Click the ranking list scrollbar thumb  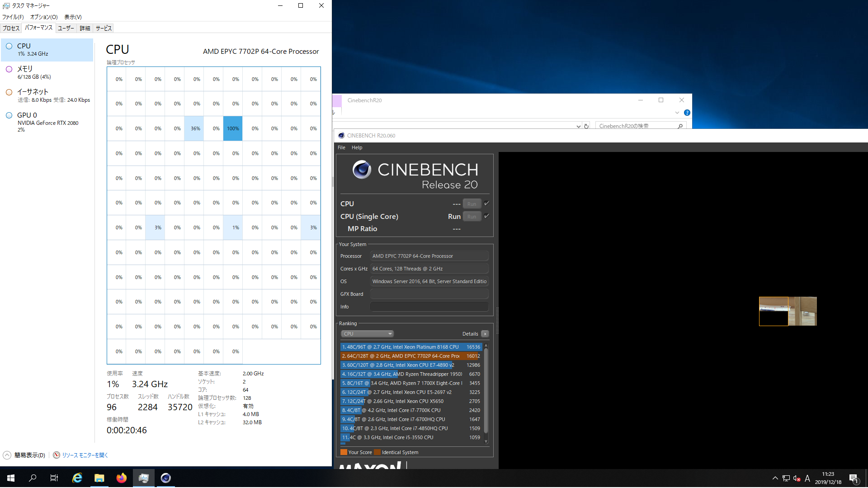tap(486, 390)
